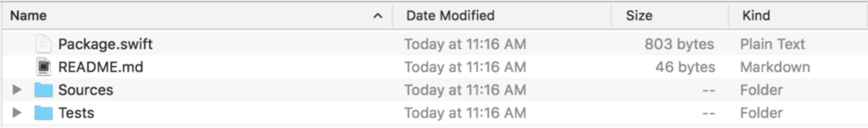Select the README.md filename text
The height and width of the screenshot is (128, 868).
tap(101, 67)
